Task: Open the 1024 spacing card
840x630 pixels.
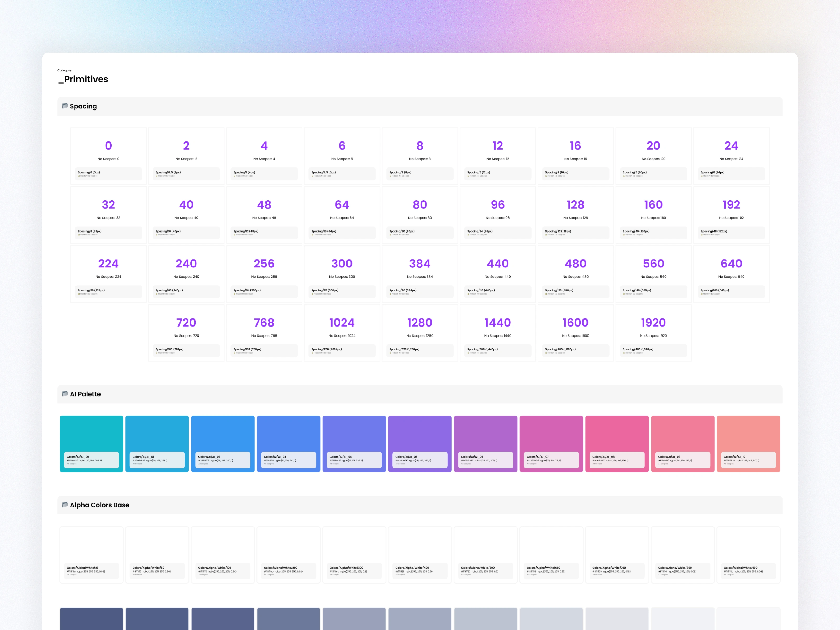Action: pyautogui.click(x=342, y=333)
